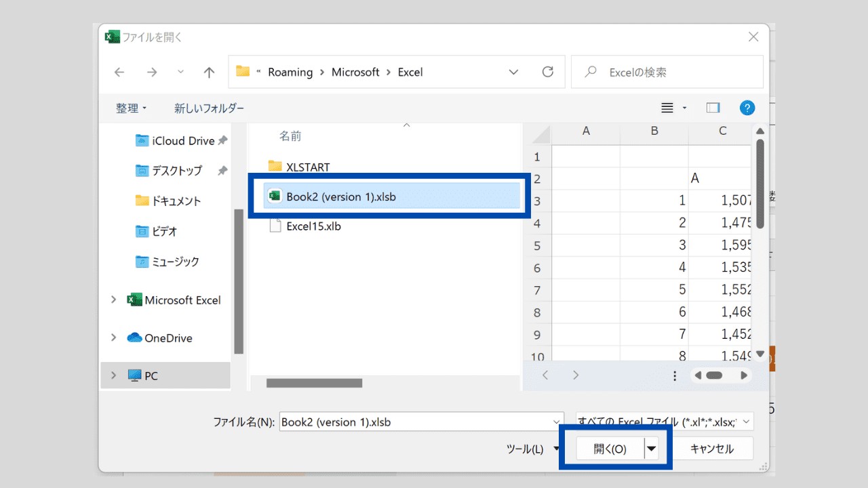Select ビデオ in the navigation pane
This screenshot has height=488, width=868.
point(156,231)
